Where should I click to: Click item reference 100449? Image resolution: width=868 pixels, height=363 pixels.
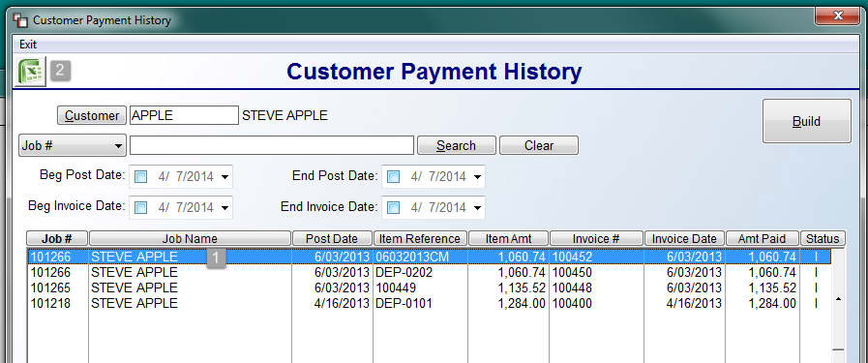(397, 287)
